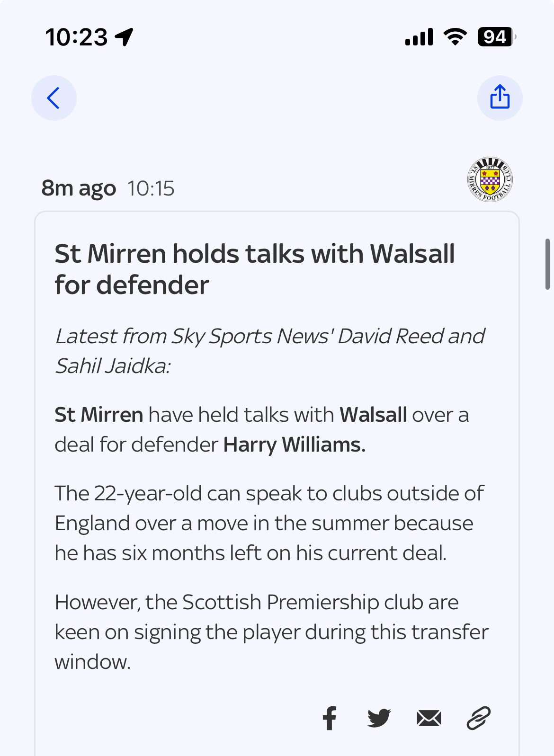Tap the 10:15 post time

coord(151,188)
